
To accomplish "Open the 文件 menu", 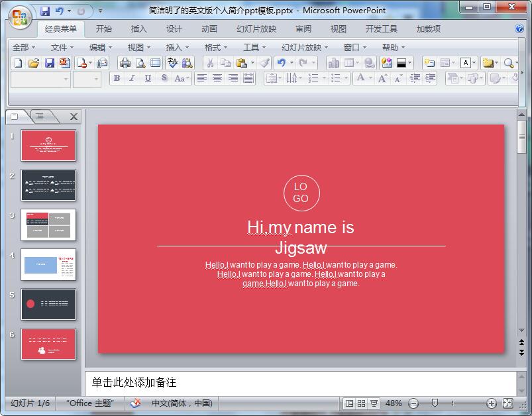I will (x=62, y=48).
